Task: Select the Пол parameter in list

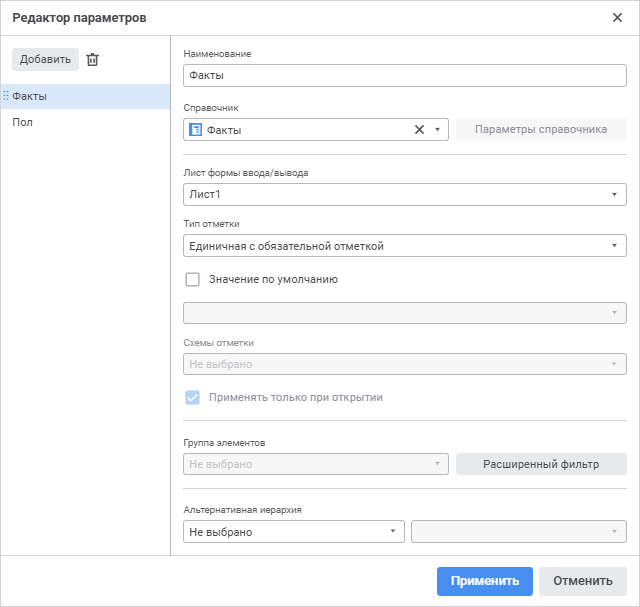Action: pos(23,122)
